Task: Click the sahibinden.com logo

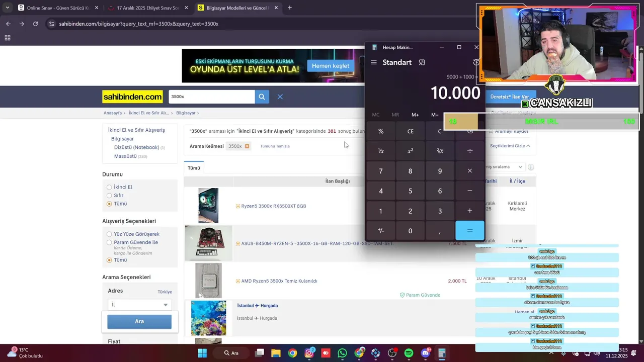Action: [133, 97]
